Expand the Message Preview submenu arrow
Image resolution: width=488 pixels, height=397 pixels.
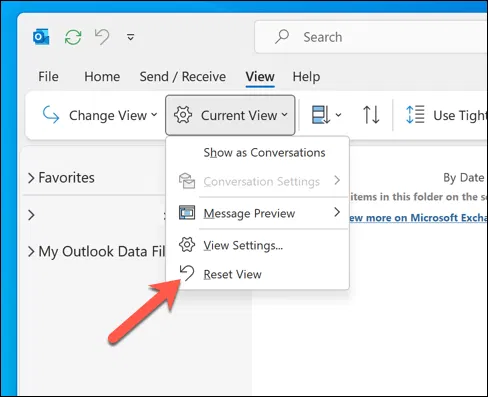coord(337,212)
